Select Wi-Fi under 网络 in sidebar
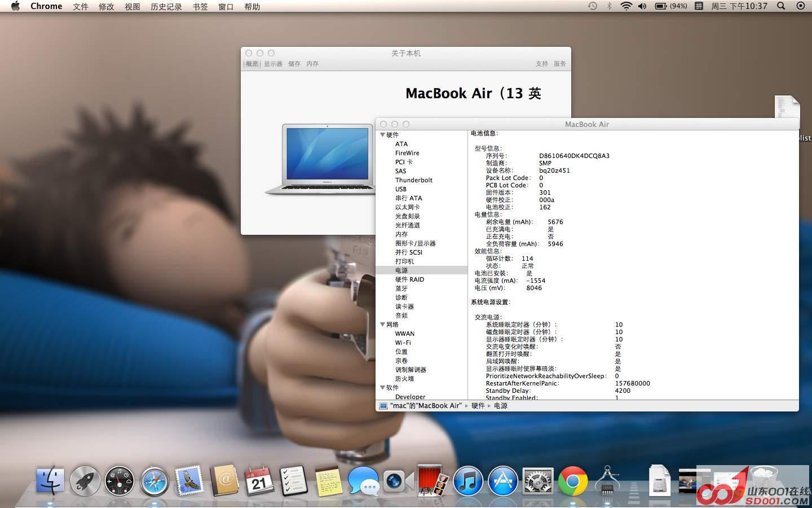The image size is (812, 508). pos(403,343)
